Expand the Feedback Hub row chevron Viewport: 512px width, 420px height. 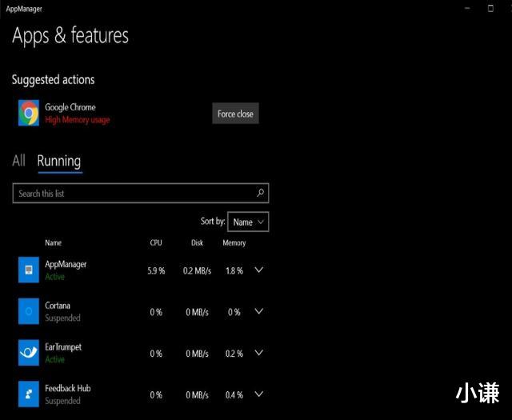(x=259, y=394)
